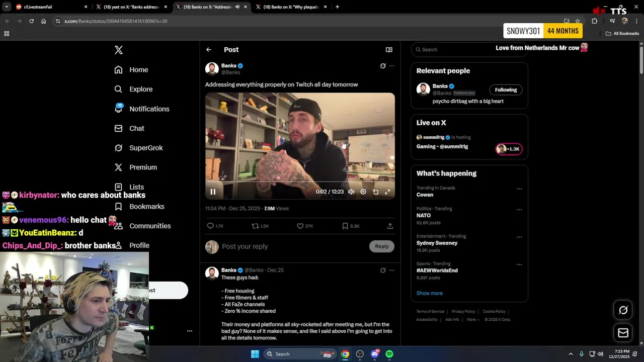
Task: Open more options for NATO trend
Action: click(x=519, y=210)
